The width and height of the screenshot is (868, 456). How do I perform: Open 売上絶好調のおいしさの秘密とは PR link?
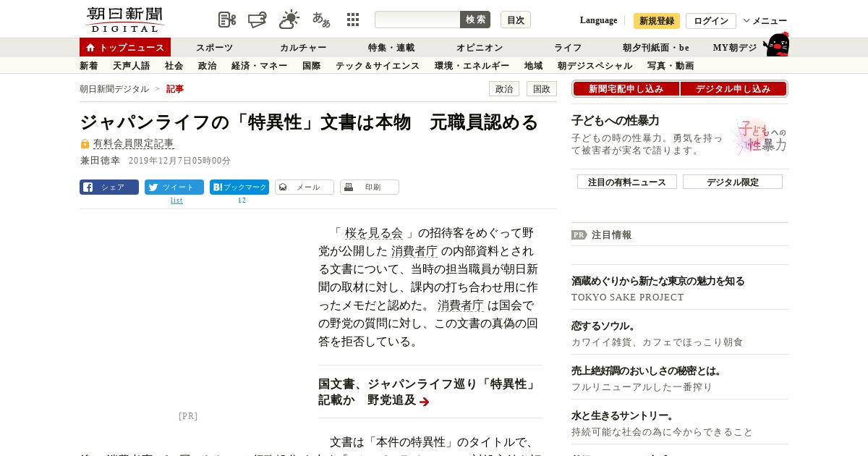(647, 371)
